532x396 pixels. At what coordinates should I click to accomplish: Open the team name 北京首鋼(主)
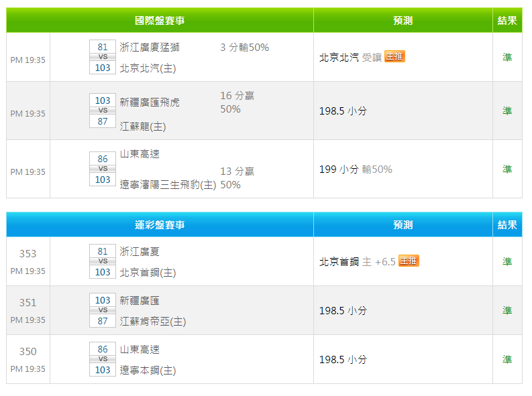click(x=148, y=272)
